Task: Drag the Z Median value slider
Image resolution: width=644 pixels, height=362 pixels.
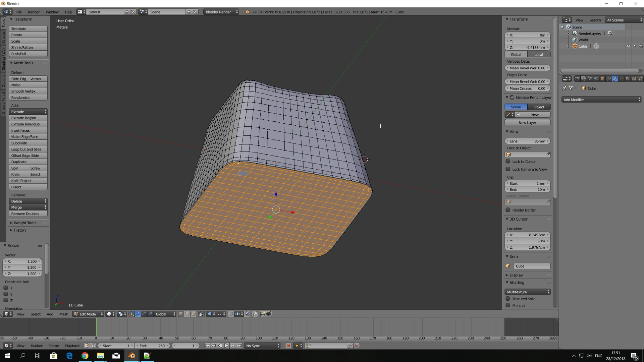Action: (x=527, y=47)
